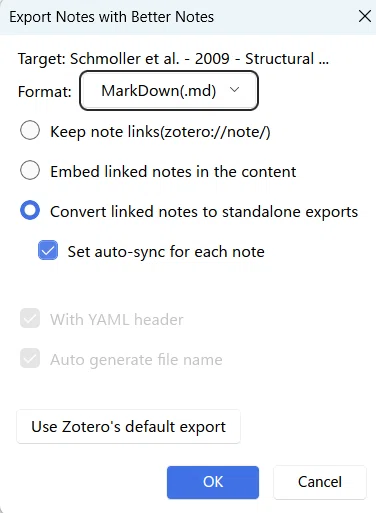Viewport: 376px width, 513px height.
Task: Select the Keep note links radio button
Action: (30, 130)
